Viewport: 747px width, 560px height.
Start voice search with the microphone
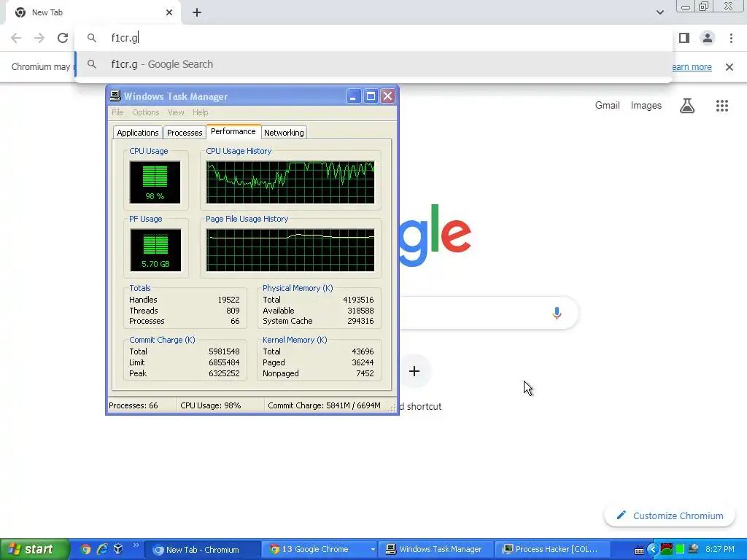click(557, 313)
